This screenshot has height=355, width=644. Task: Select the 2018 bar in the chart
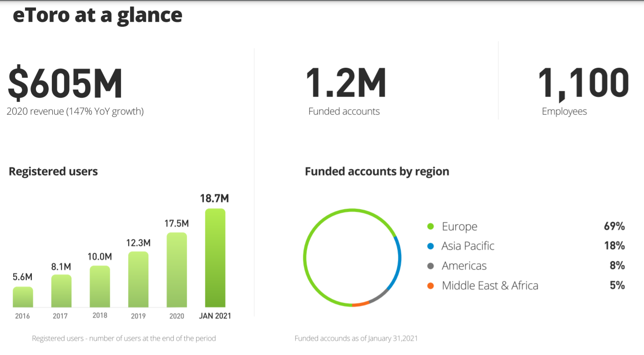pyautogui.click(x=100, y=286)
